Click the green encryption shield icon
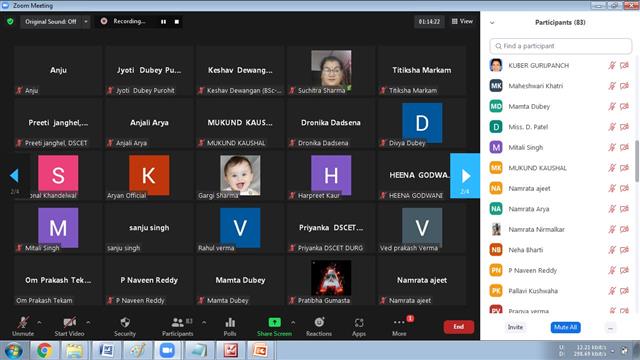 tap(10, 21)
